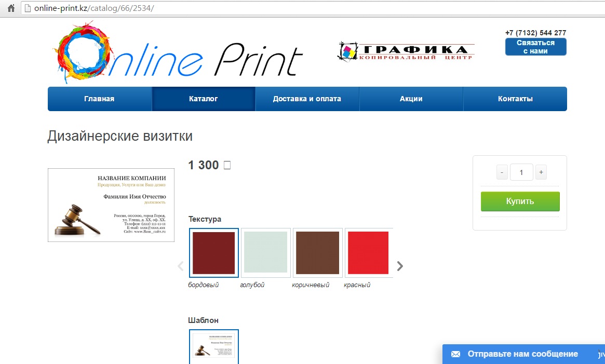Decrease quantity with minus button
605x364 pixels.
click(x=502, y=172)
